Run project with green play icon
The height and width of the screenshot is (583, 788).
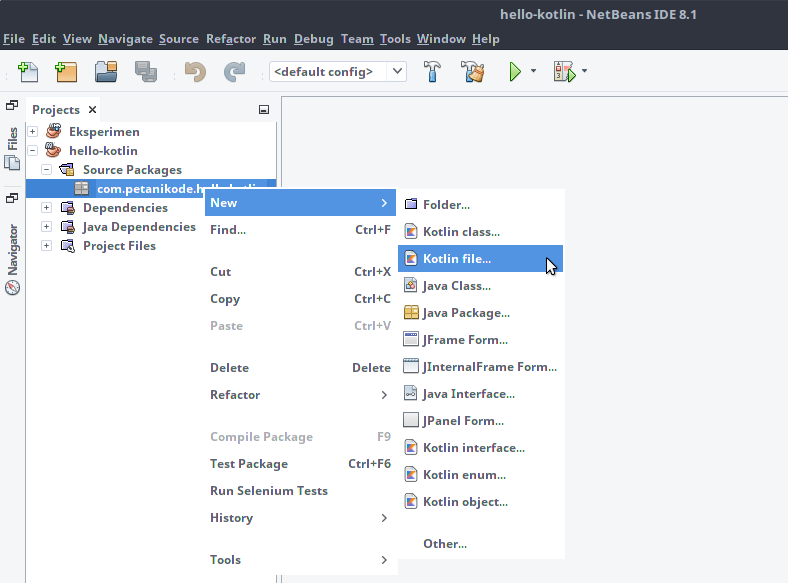[515, 71]
